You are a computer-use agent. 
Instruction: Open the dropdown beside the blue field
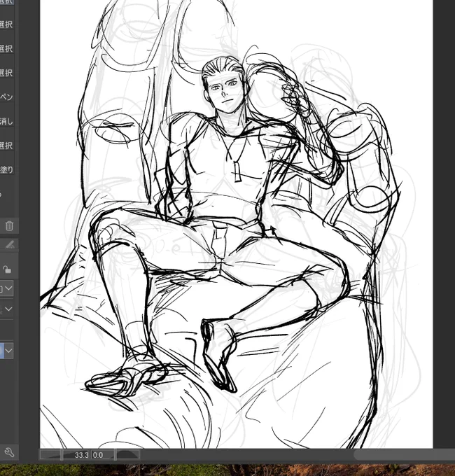tap(8, 351)
